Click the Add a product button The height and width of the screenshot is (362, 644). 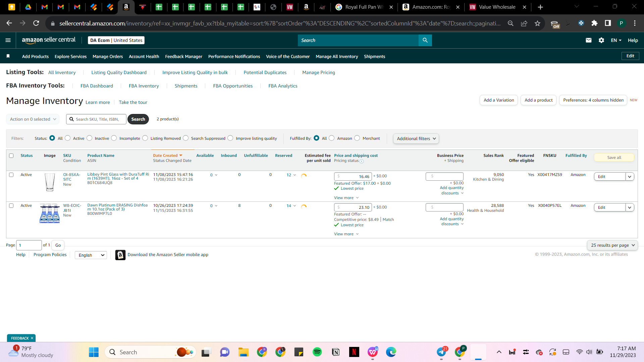point(539,100)
